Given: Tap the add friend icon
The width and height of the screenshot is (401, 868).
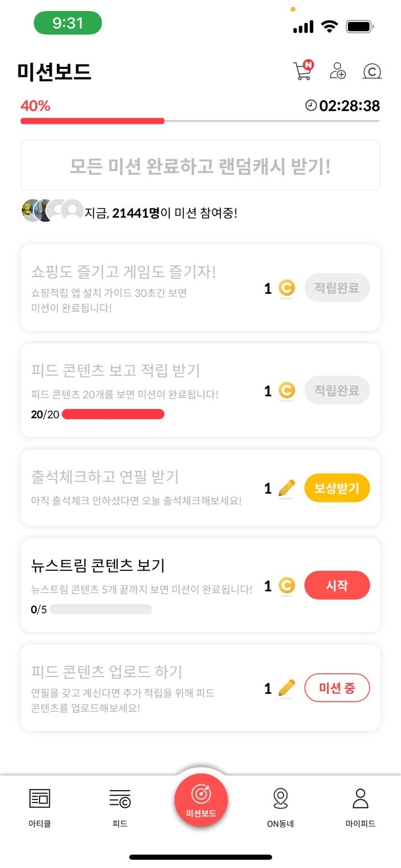Looking at the screenshot, I should pyautogui.click(x=337, y=71).
